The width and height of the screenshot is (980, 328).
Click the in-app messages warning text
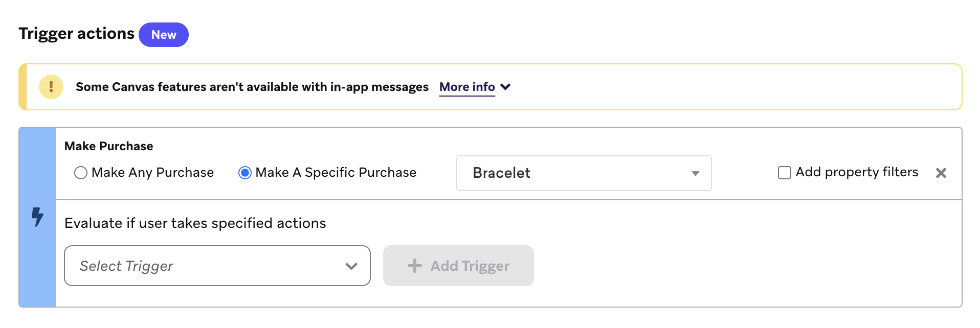[x=252, y=87]
